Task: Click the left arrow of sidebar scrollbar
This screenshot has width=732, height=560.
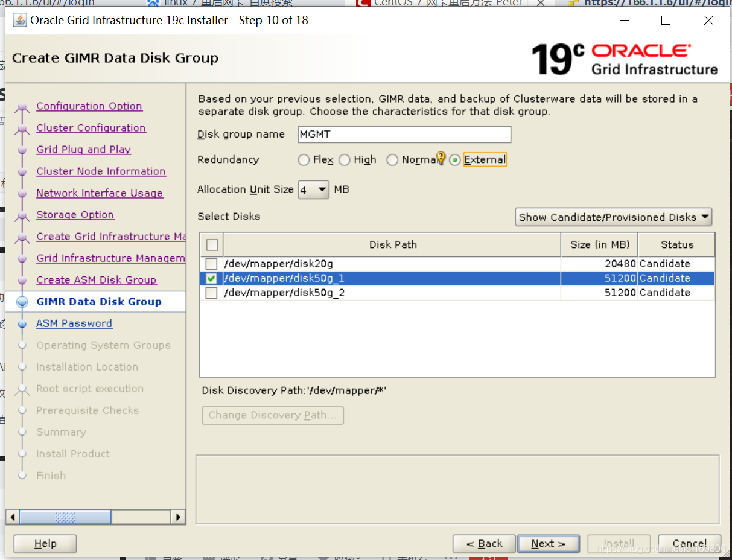Action: [x=13, y=517]
